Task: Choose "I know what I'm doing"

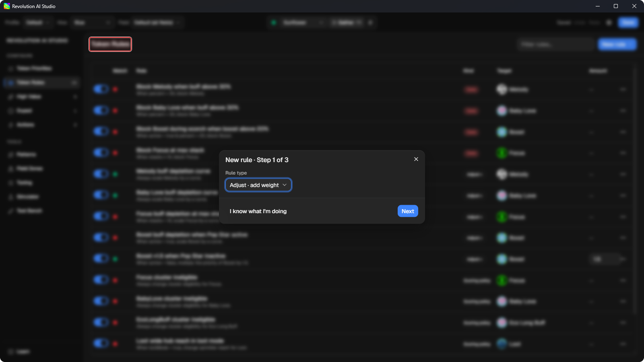Action: click(258, 211)
